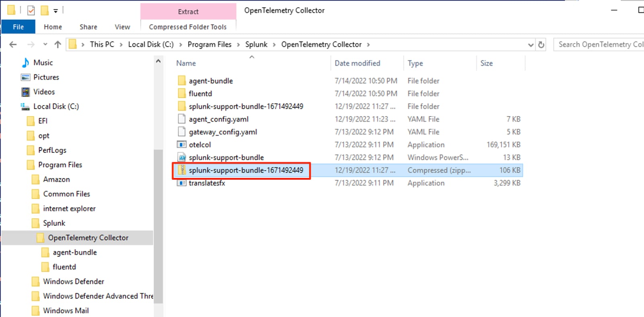The height and width of the screenshot is (317, 644).
Task: Click the Properties checkmark icon in title bar
Action: coord(31,10)
